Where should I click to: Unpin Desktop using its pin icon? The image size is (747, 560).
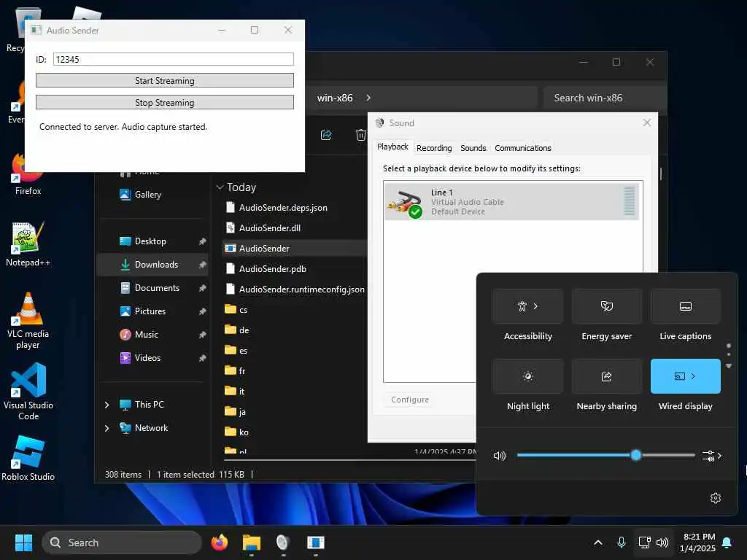203,241
